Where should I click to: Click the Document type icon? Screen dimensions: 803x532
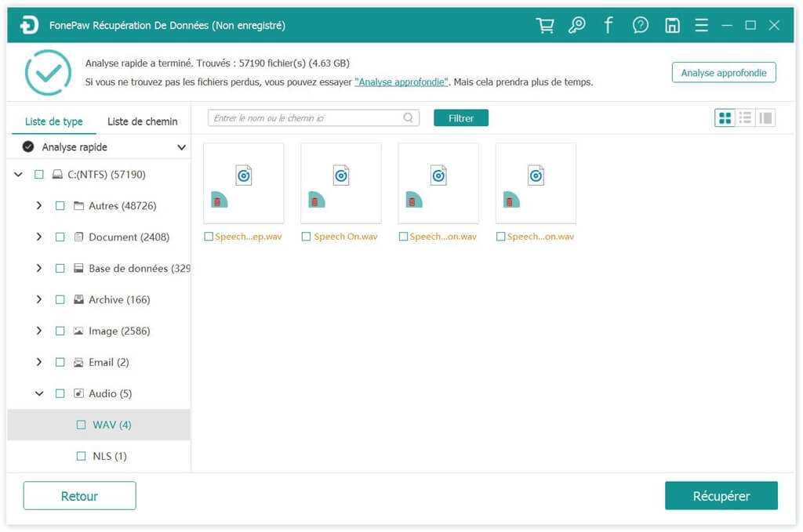point(78,237)
